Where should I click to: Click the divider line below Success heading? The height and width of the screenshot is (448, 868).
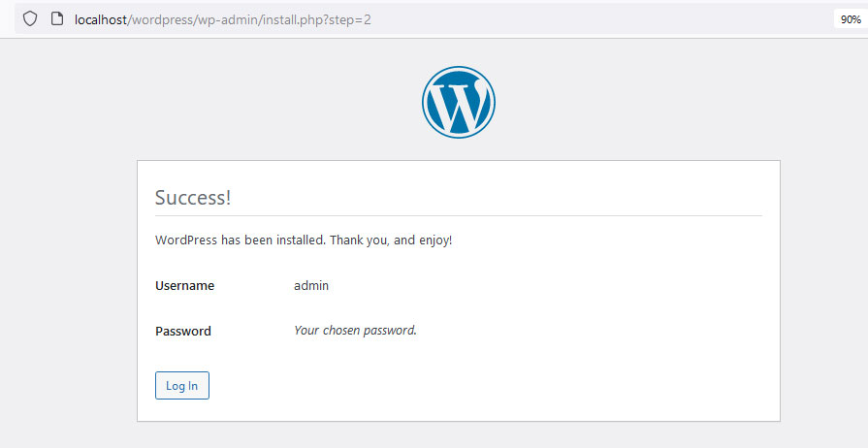click(459, 215)
